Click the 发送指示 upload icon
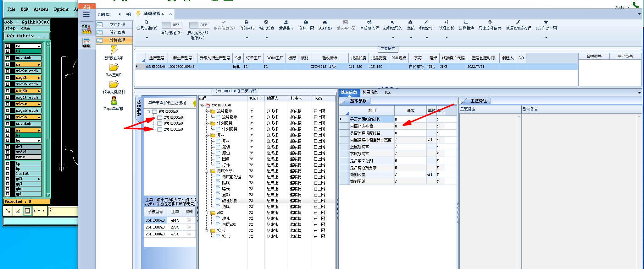 click(x=286, y=22)
